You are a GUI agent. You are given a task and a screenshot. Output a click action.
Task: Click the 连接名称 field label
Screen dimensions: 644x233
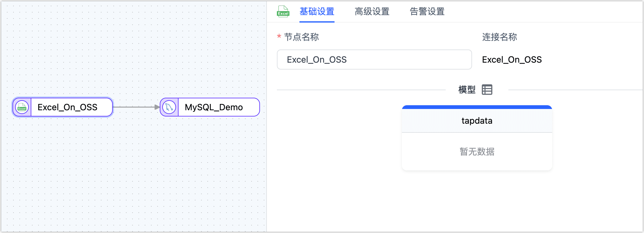pos(499,37)
